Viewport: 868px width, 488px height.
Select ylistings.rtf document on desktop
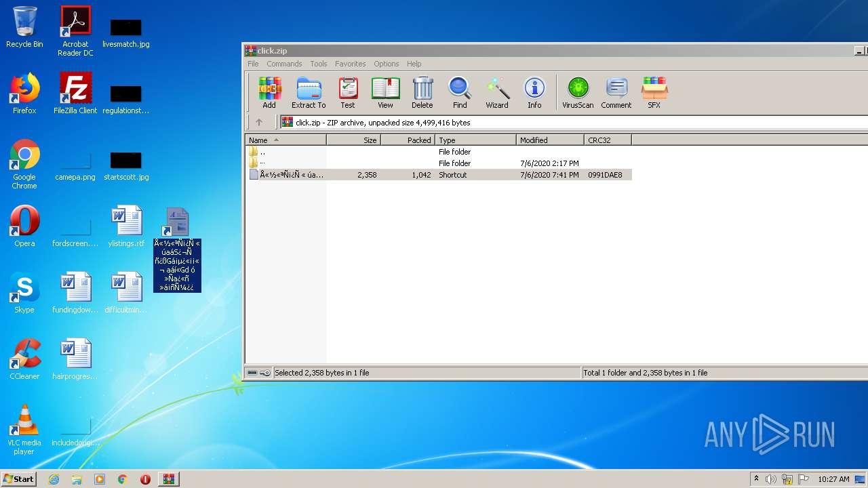[126, 227]
